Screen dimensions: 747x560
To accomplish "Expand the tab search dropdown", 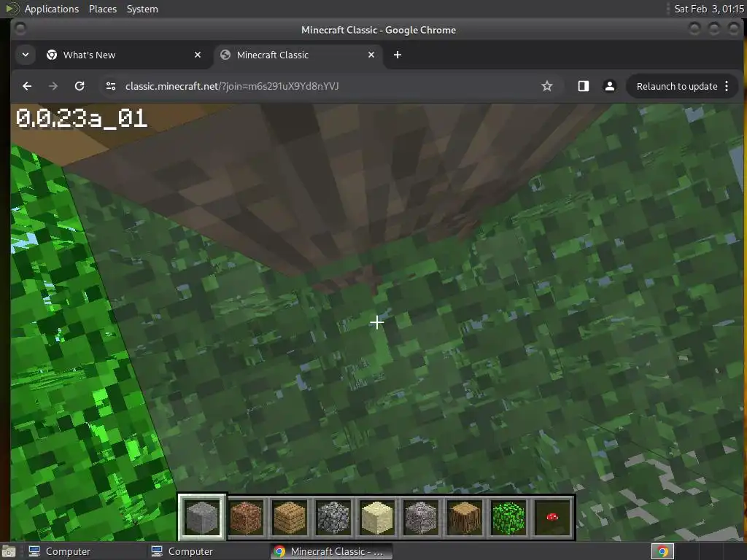I will 26,55.
